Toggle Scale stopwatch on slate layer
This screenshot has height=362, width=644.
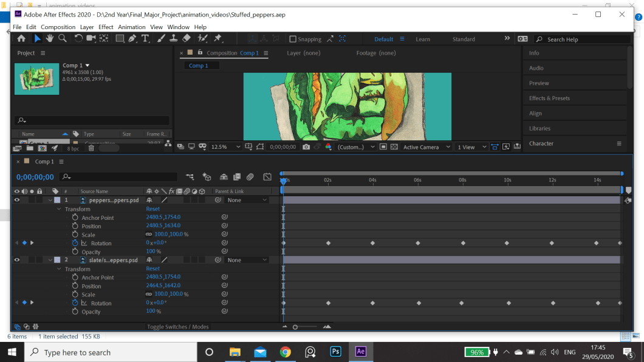pyautogui.click(x=75, y=295)
